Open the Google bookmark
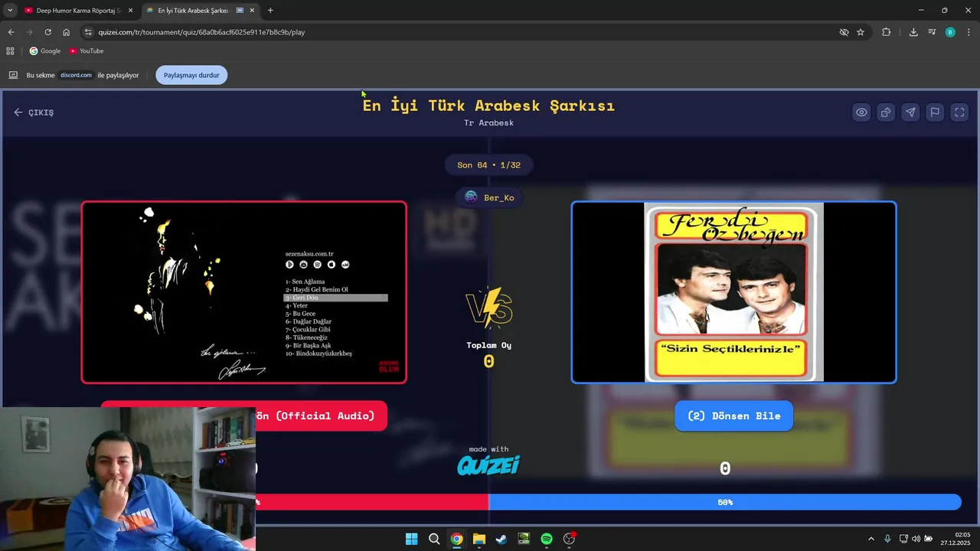Viewport: 980px width, 551px height. (45, 51)
